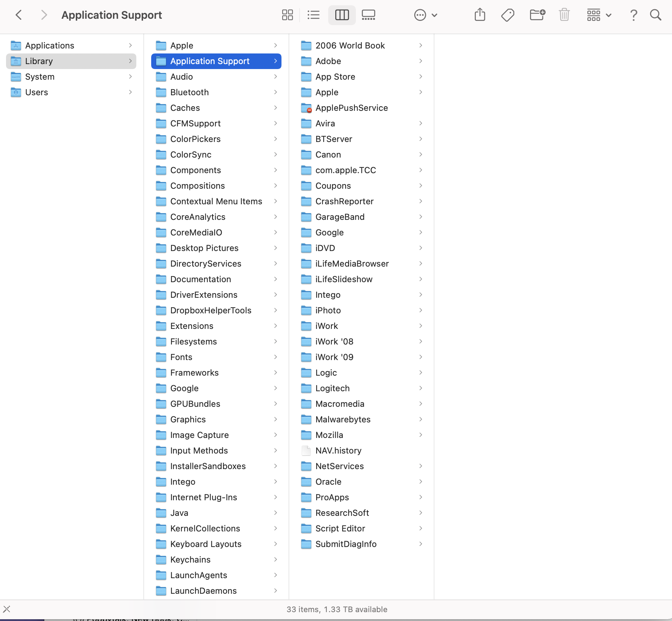
Task: Click the Trash delete icon
Action: (x=564, y=15)
